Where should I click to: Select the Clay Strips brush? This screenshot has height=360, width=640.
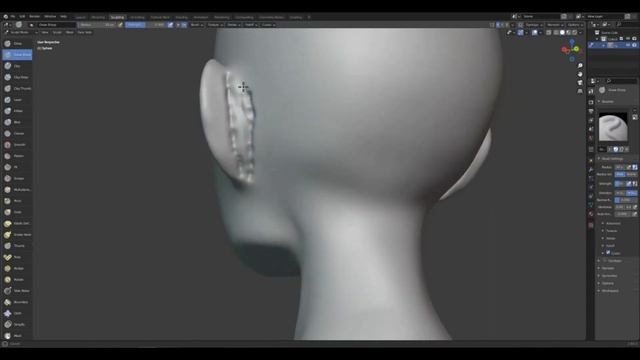click(x=17, y=77)
